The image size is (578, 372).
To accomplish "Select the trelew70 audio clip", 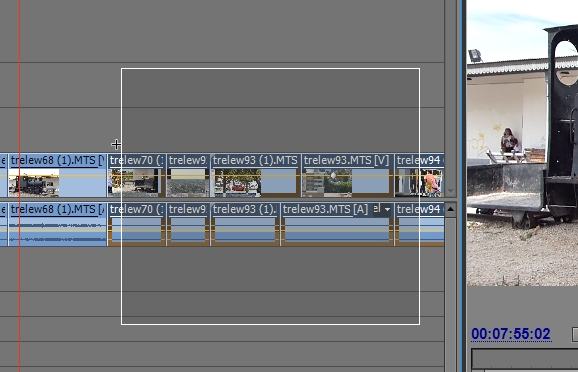I will click(136, 224).
